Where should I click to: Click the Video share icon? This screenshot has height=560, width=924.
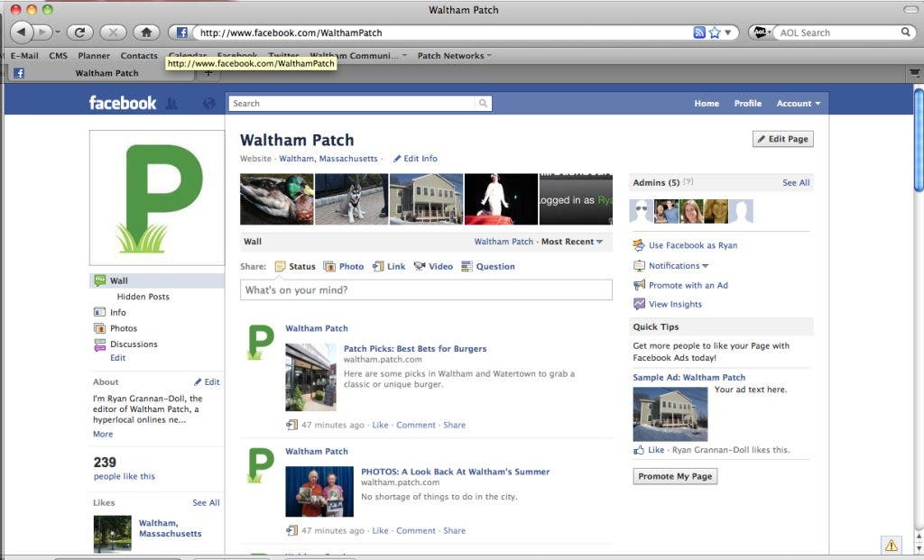420,266
